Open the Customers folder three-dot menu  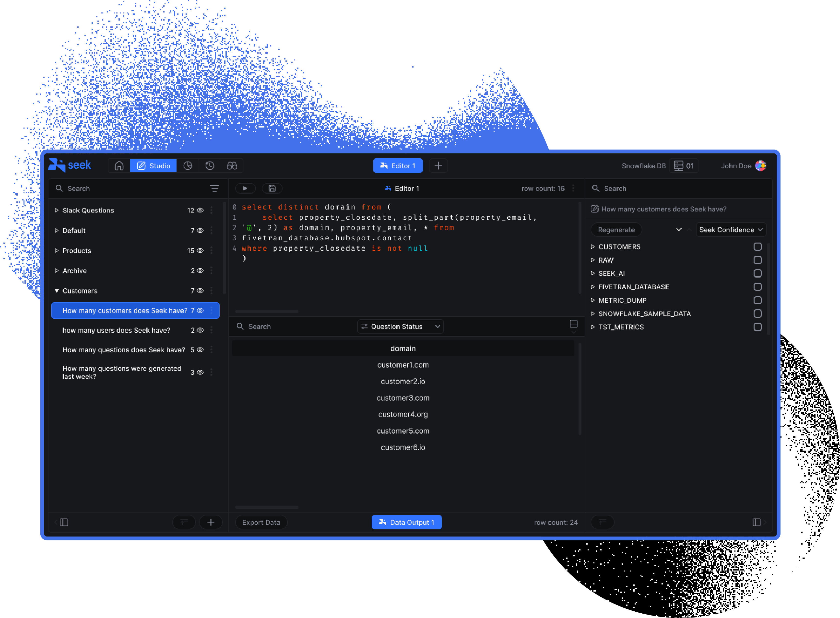click(x=211, y=291)
